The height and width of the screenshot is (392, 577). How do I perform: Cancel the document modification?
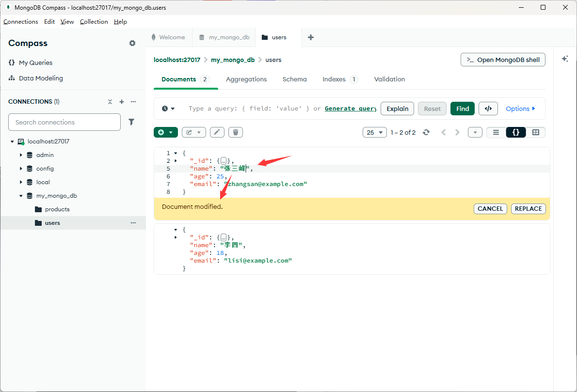tap(490, 209)
